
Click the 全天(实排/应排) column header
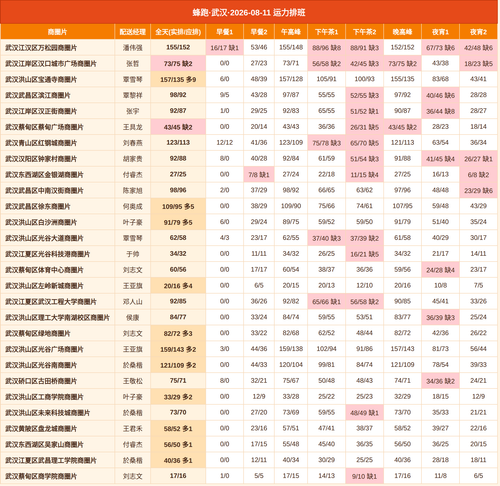pos(178,32)
